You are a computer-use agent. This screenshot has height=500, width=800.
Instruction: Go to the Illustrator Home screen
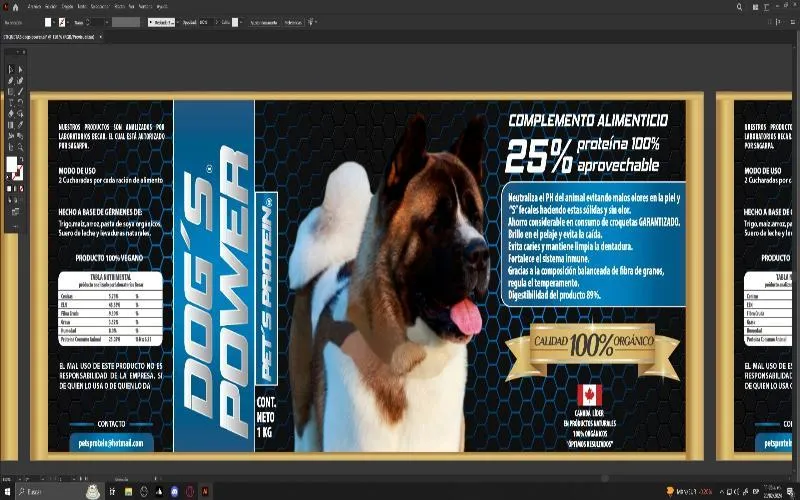(x=15, y=7)
